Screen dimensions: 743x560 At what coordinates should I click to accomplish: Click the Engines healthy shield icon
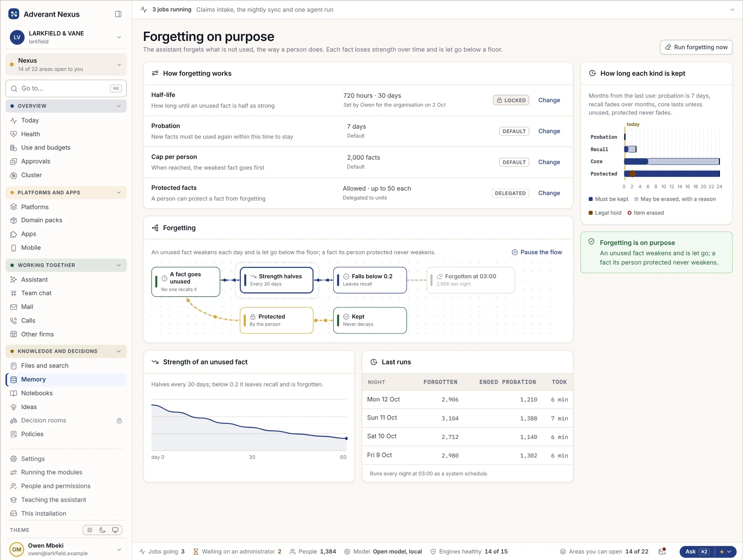coord(433,551)
